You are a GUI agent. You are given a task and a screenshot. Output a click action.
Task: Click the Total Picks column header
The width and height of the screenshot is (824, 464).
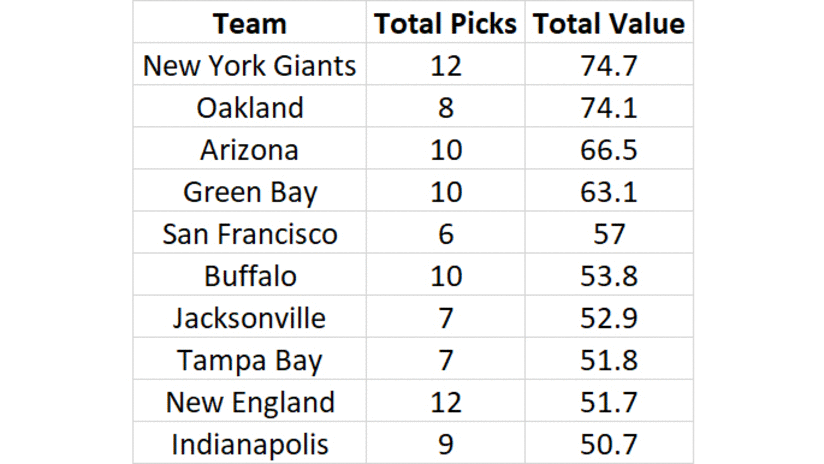coord(445,24)
